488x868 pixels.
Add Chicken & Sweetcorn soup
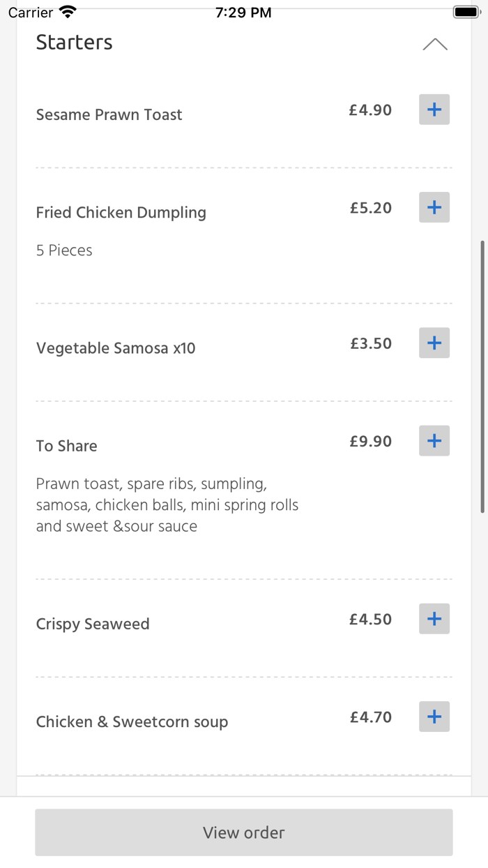(x=434, y=717)
